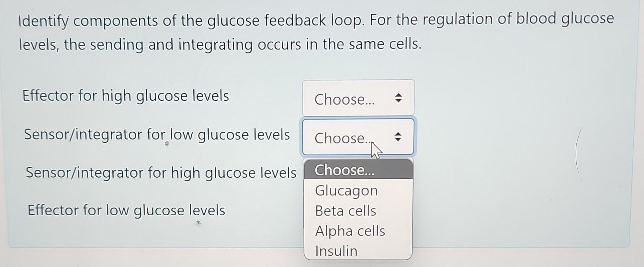Click the Choose... text in first dropdown
The width and height of the screenshot is (644, 267).
click(x=344, y=99)
